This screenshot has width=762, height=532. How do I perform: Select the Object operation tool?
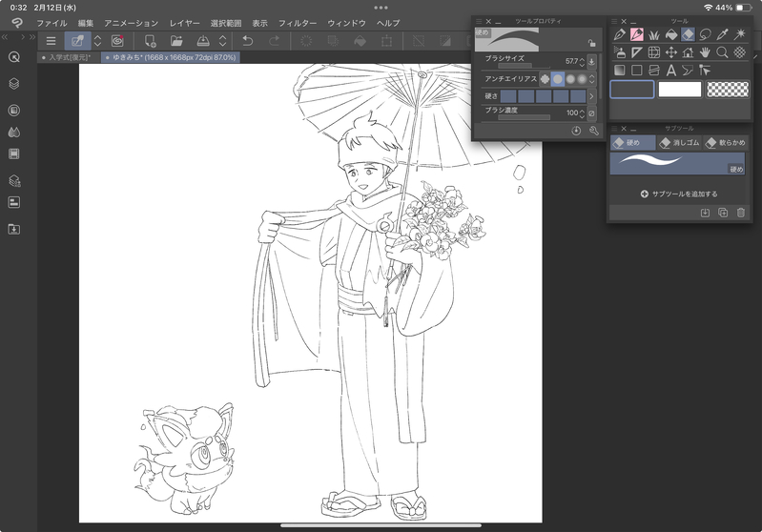click(x=705, y=70)
